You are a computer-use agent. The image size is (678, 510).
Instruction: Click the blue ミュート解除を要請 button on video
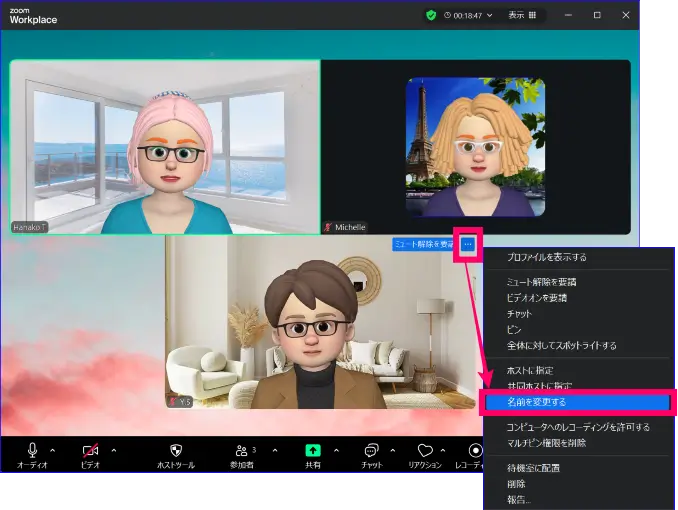coord(424,244)
